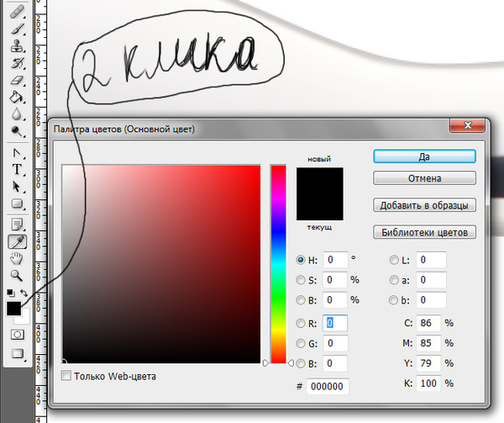Reset default foreground and background colors

click(11, 293)
